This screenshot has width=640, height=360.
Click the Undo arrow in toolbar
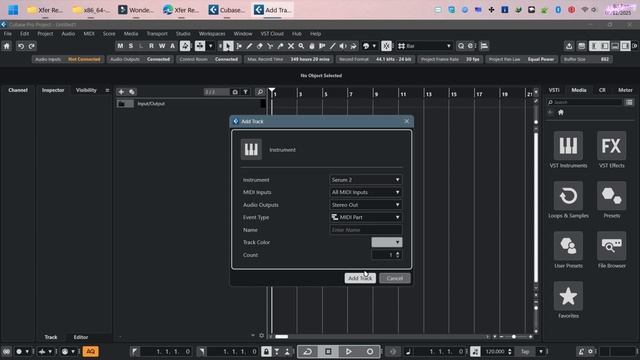click(x=21, y=46)
